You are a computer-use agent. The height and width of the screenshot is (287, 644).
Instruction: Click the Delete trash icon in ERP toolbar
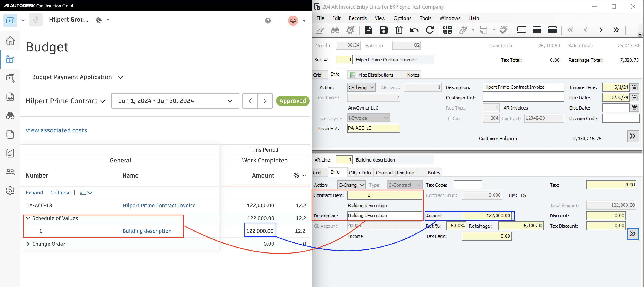[399, 30]
